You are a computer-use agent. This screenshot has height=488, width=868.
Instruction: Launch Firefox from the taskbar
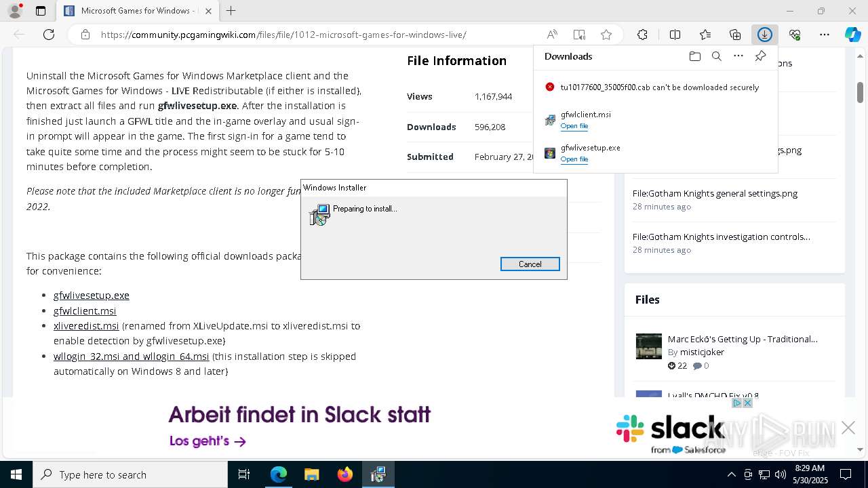pos(345,474)
